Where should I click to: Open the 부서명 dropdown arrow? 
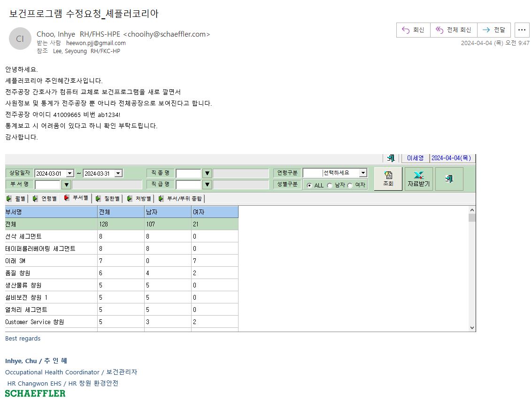pos(67,185)
